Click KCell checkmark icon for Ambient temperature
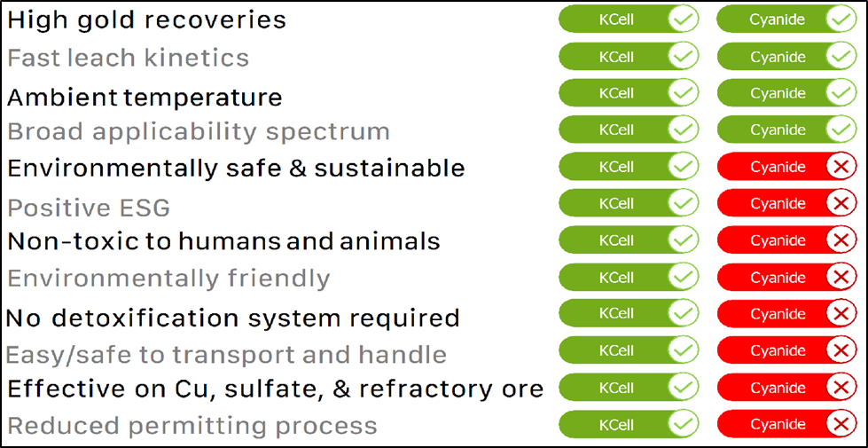Image resolution: width=868 pixels, height=448 pixels. (683, 93)
